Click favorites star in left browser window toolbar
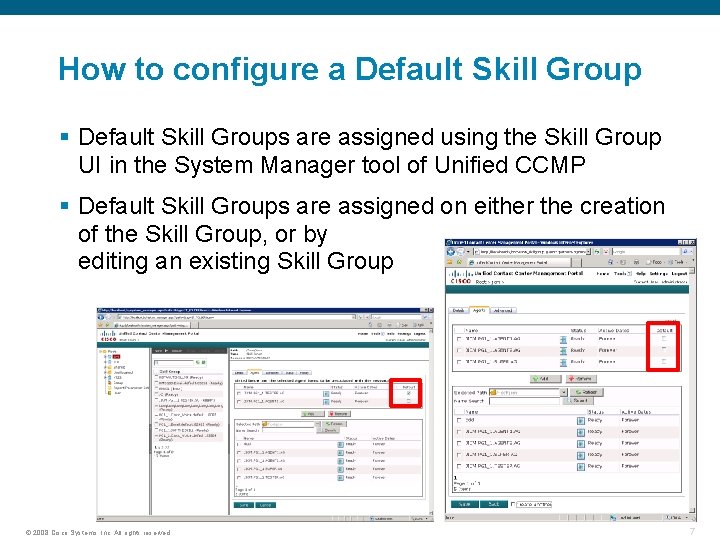 tap(101, 325)
